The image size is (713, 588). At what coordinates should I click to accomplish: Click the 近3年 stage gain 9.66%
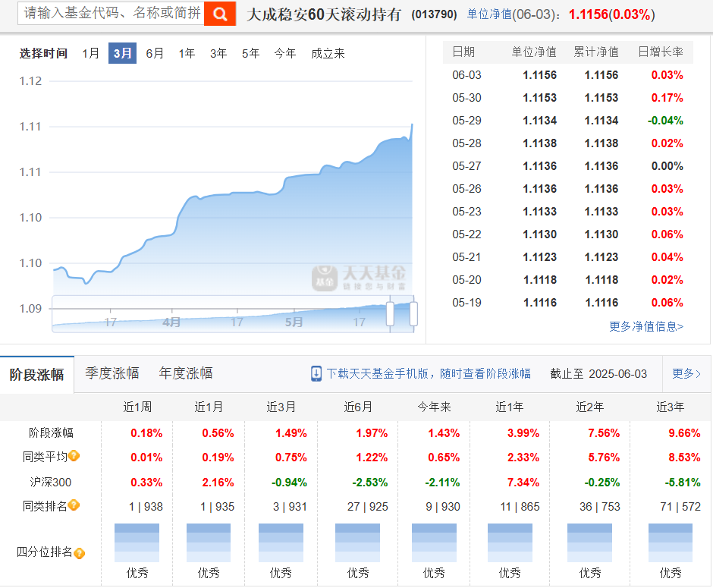coord(684,433)
